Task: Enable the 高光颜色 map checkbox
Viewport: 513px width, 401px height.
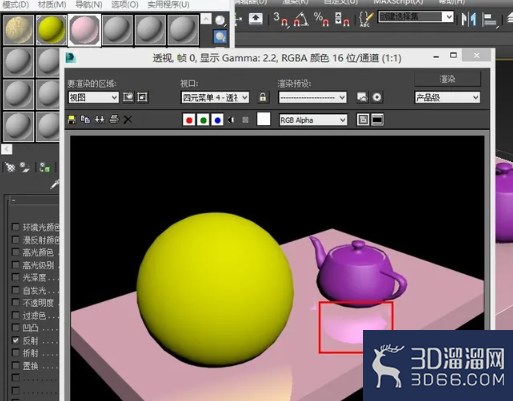Action: 15,252
